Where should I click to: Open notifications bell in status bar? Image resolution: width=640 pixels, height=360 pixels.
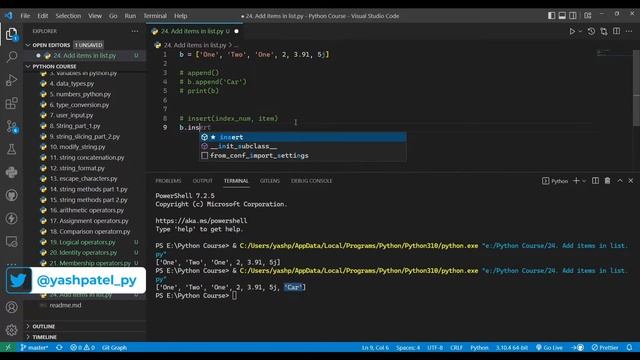(x=629, y=348)
